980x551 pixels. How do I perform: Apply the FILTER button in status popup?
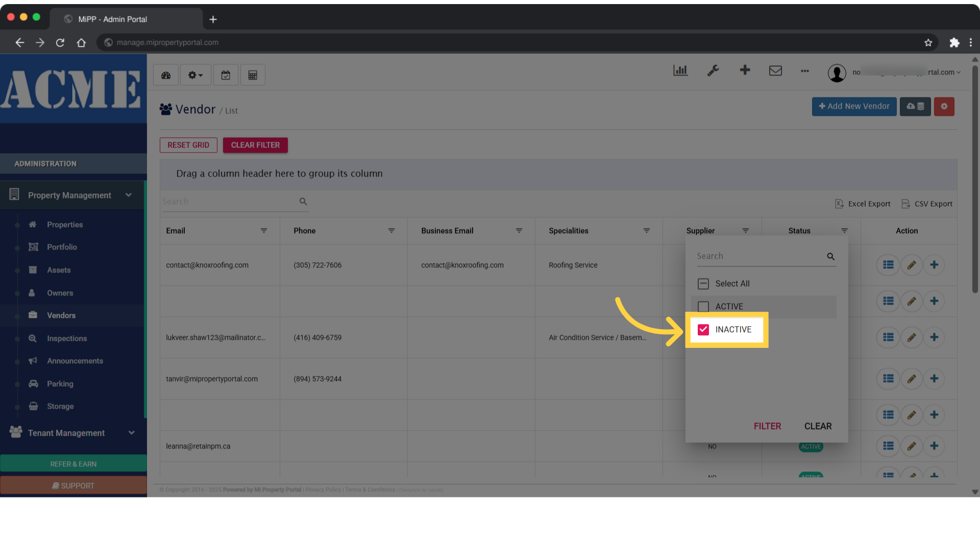[x=767, y=426]
